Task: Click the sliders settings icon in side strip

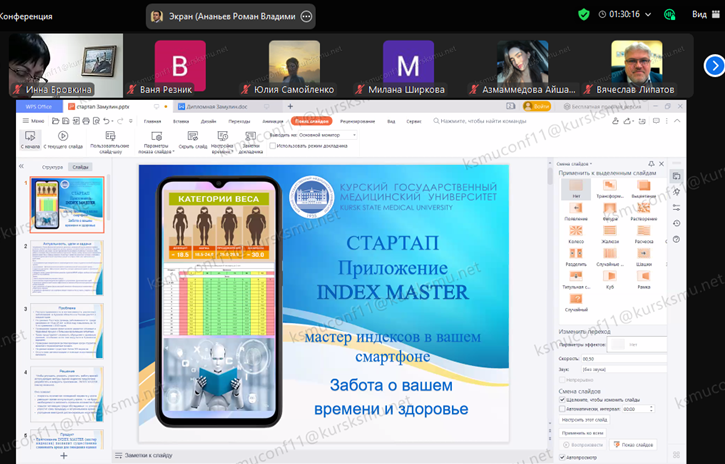Action: coord(676,208)
